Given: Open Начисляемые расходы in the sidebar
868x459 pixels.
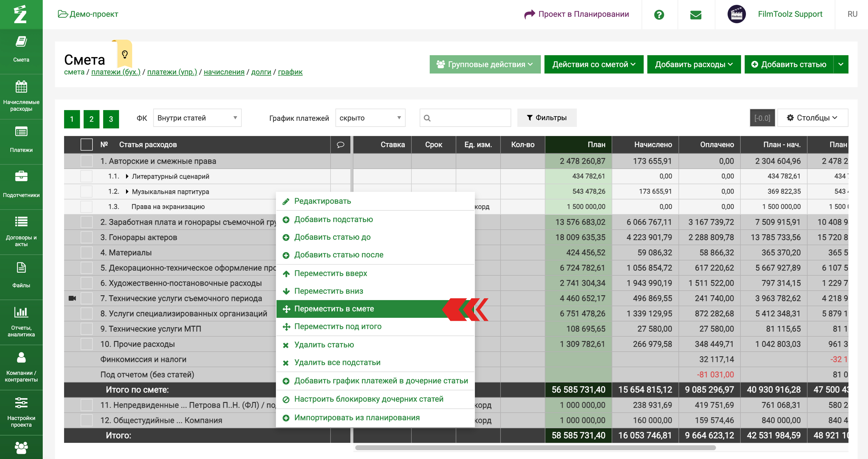Looking at the screenshot, I should pyautogui.click(x=21, y=96).
